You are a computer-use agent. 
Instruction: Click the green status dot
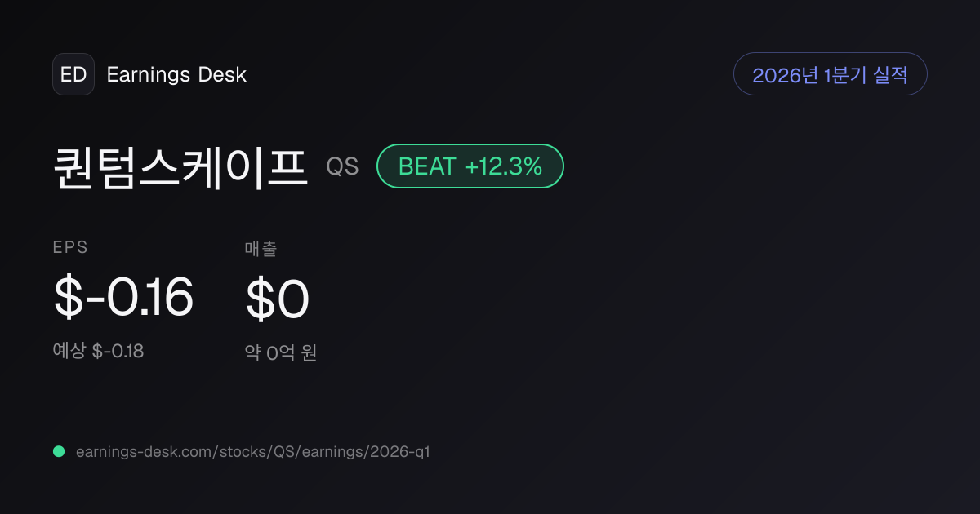coord(59,451)
